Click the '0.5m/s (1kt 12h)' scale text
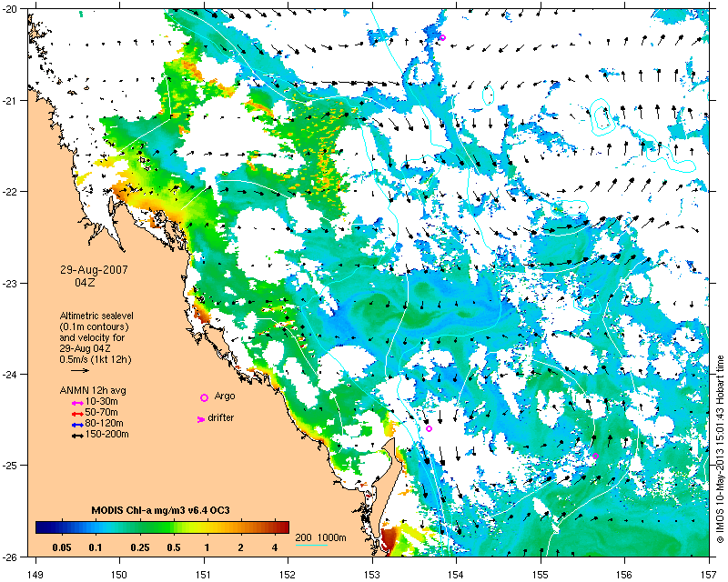The image size is (728, 582). click(x=96, y=360)
